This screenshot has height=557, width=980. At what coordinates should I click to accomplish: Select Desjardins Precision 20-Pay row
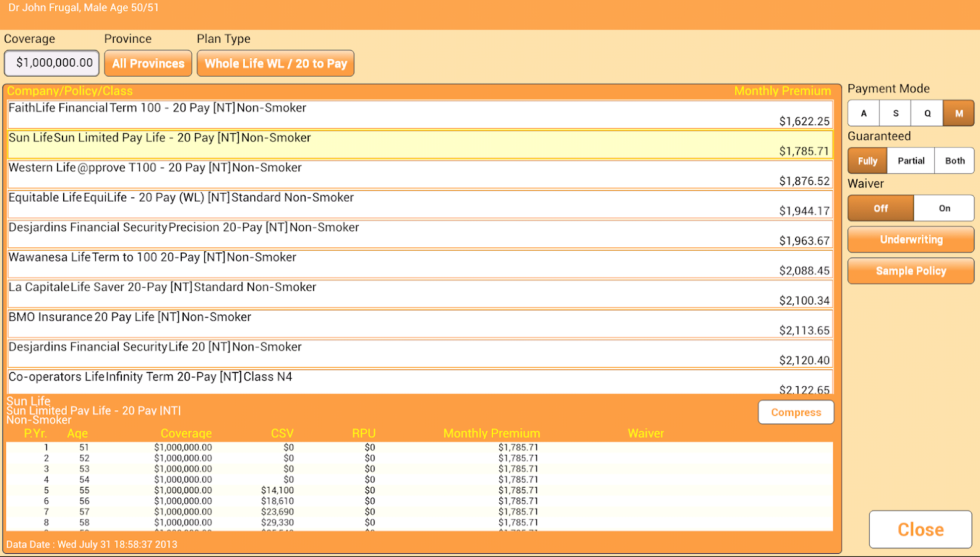[x=419, y=234]
